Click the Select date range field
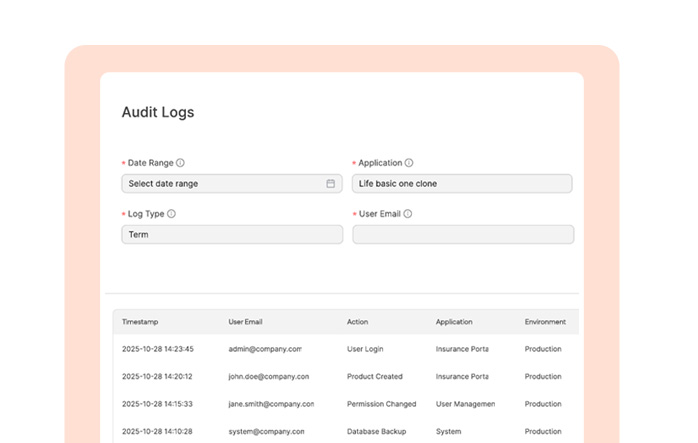The width and height of the screenshot is (698, 443). point(232,183)
